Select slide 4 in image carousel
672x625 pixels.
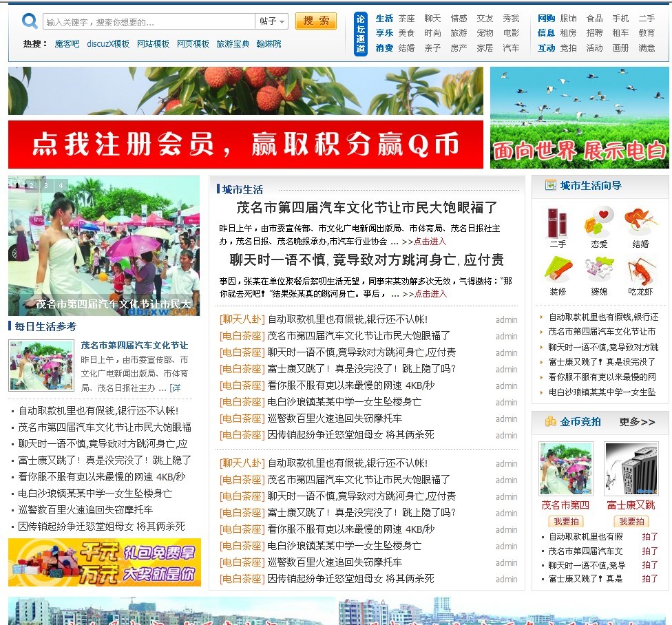click(x=61, y=185)
